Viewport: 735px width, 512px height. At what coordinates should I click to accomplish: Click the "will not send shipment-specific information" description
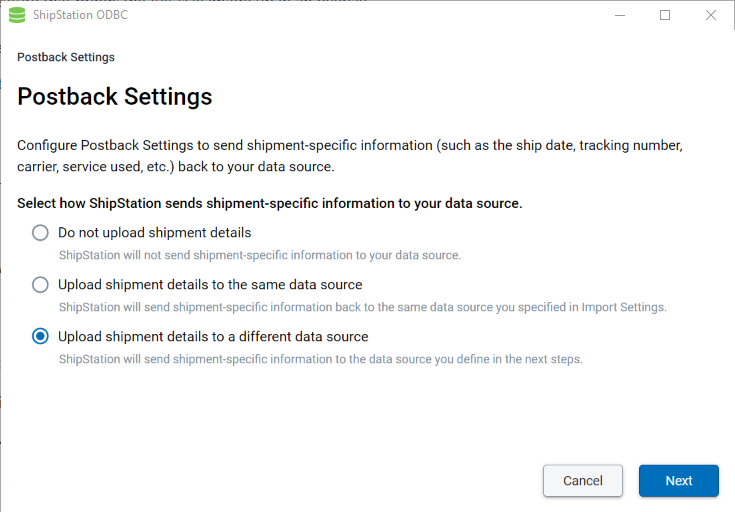(260, 255)
